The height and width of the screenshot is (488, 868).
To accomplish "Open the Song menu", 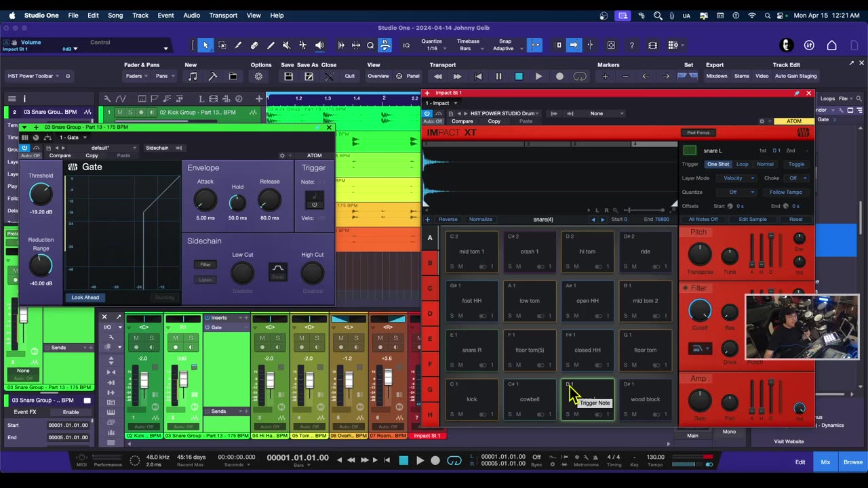I will pyautogui.click(x=115, y=16).
